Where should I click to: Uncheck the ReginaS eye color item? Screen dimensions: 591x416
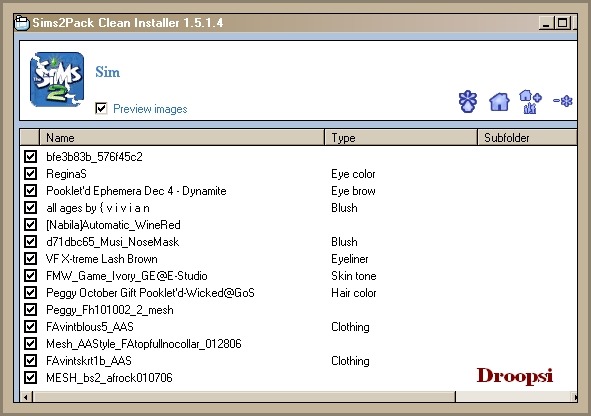(x=31, y=174)
